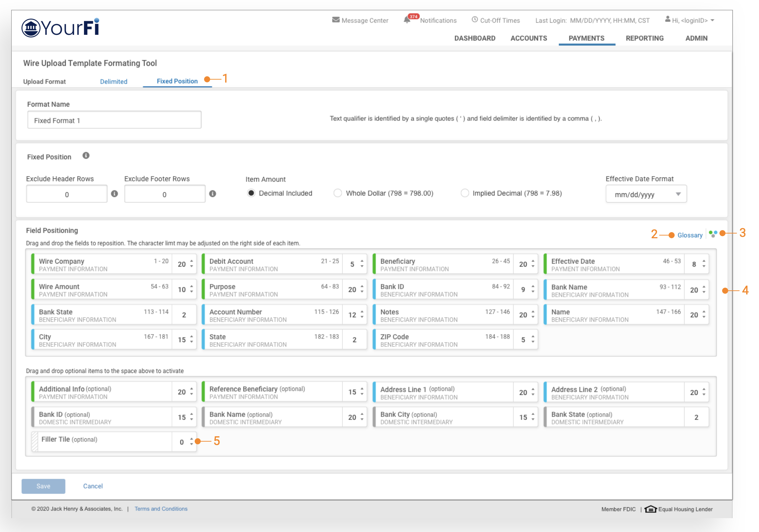This screenshot has width=759, height=532.
Task: Switch to the Delimited tab
Action: click(x=114, y=82)
